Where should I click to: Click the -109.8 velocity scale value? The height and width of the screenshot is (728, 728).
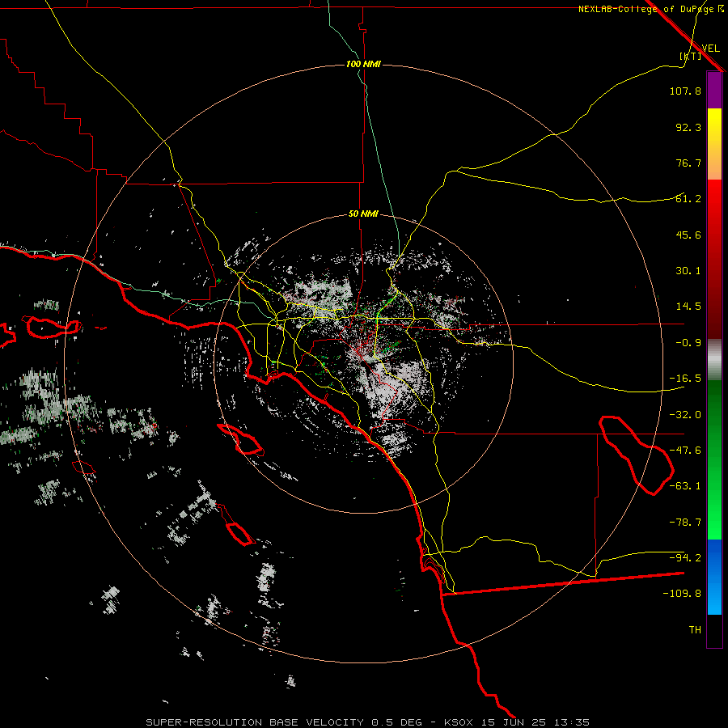682,594
